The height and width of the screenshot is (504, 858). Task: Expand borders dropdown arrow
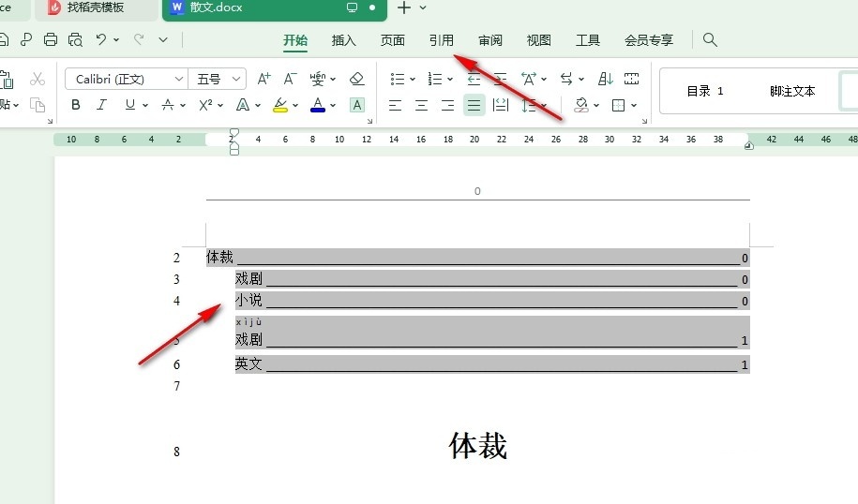click(x=634, y=105)
